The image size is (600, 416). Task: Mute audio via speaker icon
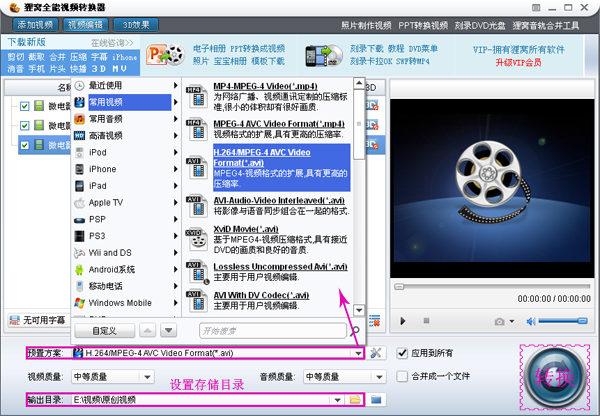[x=531, y=321]
